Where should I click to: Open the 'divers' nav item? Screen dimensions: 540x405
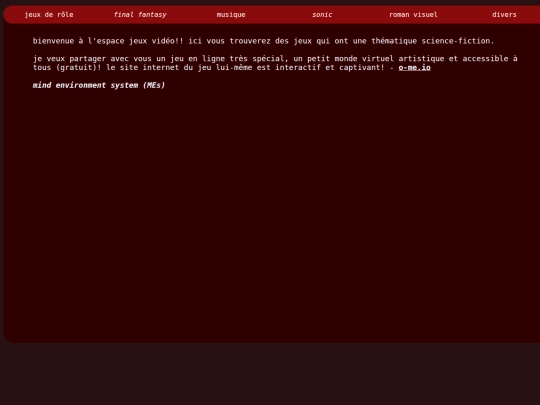click(504, 15)
